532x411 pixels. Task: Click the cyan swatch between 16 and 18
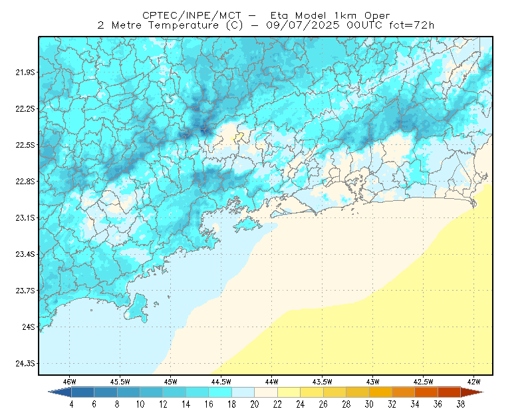(x=220, y=392)
